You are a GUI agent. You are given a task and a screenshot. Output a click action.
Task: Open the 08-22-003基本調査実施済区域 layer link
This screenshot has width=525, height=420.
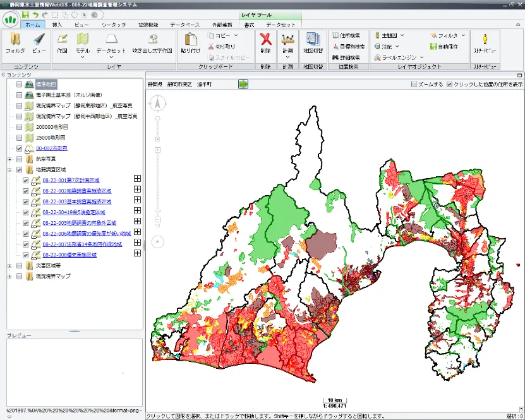tap(77, 201)
